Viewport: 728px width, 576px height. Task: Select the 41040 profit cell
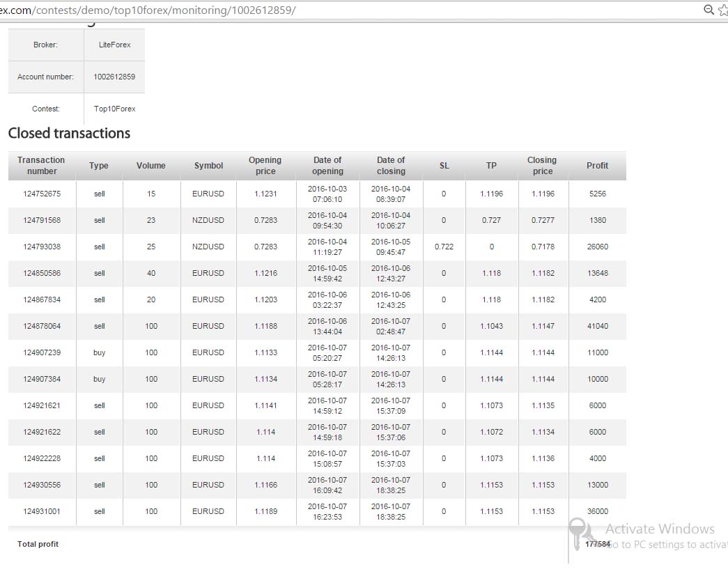pyautogui.click(x=597, y=326)
